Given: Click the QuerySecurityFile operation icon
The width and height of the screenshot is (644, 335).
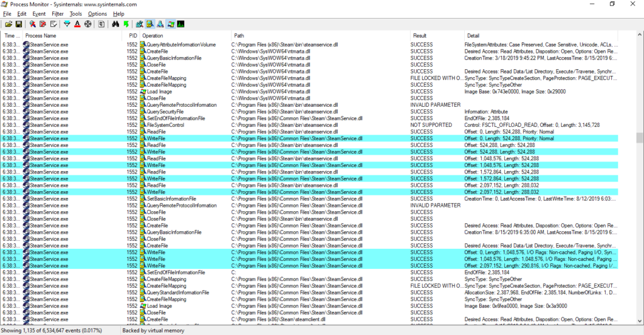Looking at the screenshot, I should (x=143, y=112).
